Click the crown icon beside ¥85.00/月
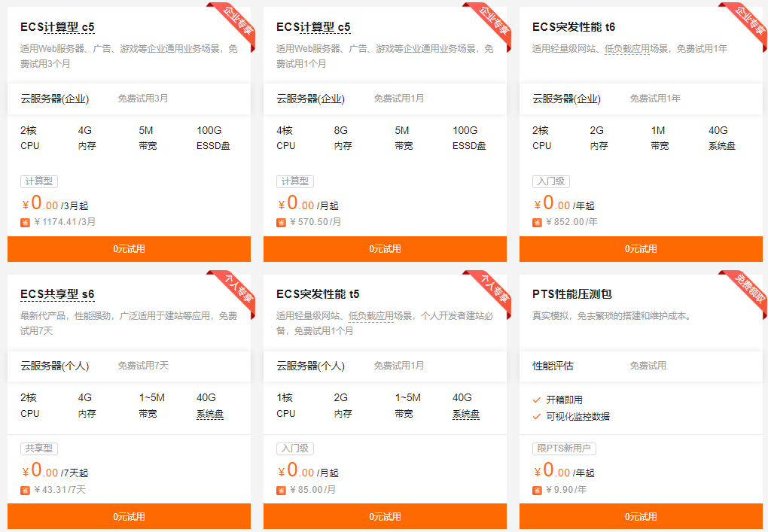The height and width of the screenshot is (532, 768). pos(281,491)
